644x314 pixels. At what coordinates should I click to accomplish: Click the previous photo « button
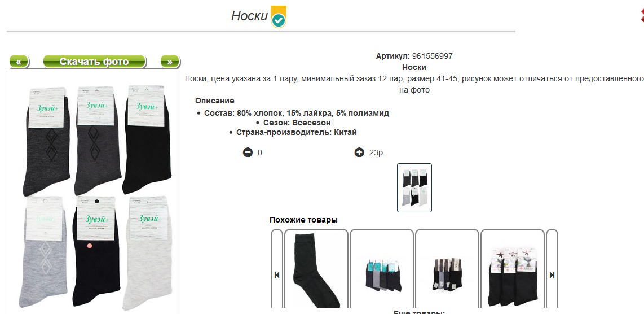(19, 62)
